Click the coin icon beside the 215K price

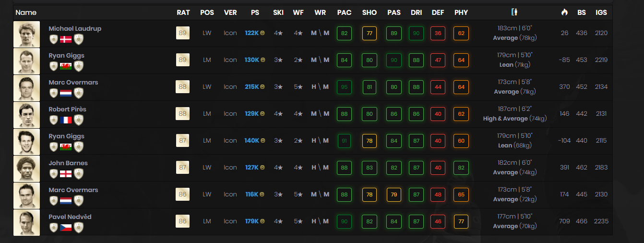click(x=262, y=87)
